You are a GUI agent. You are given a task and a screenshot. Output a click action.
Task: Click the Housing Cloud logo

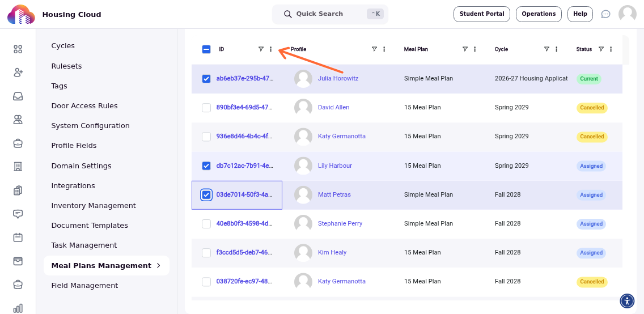pyautogui.click(x=22, y=14)
